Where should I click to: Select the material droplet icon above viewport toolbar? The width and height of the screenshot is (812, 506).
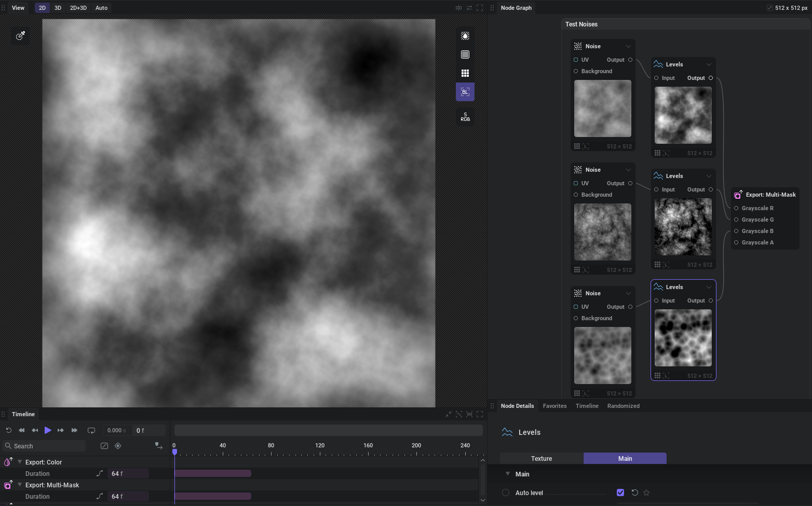[465, 35]
